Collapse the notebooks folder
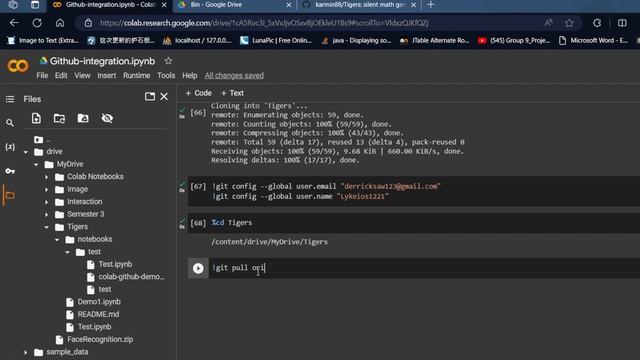 coord(57,240)
